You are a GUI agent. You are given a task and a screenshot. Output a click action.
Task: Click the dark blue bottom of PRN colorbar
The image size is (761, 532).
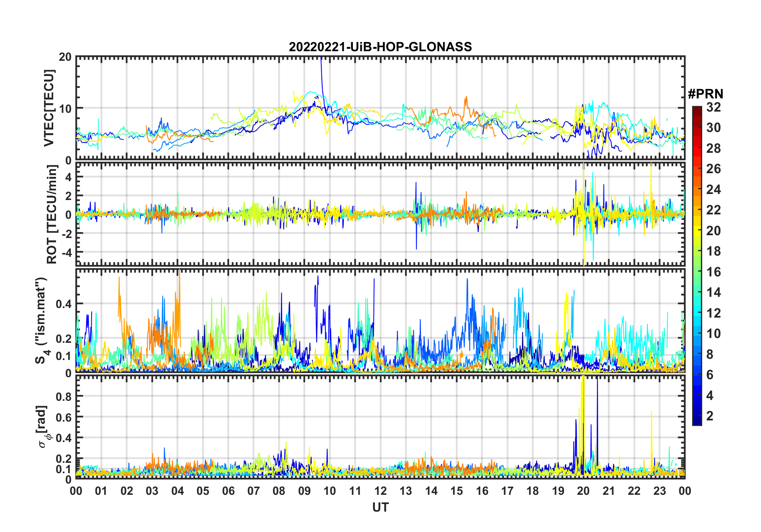point(697,422)
